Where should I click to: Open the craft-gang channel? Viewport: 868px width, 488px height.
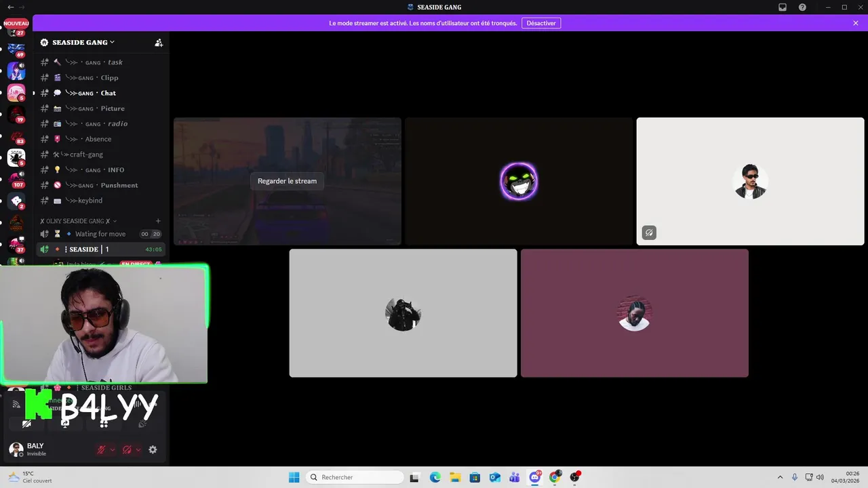(x=100, y=155)
